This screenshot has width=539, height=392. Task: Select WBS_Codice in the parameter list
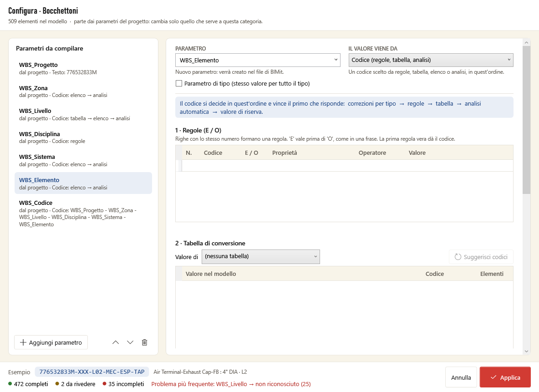[83, 213]
